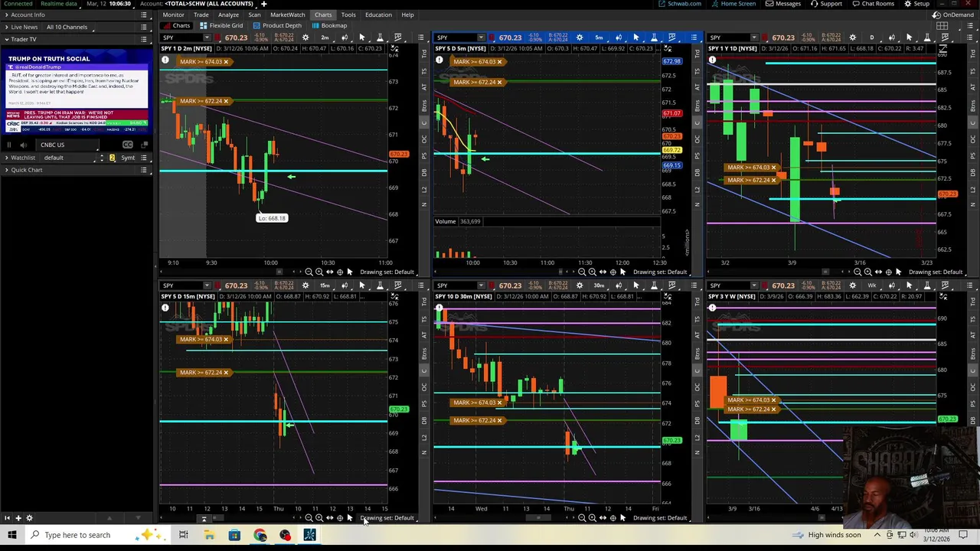The image size is (980, 551).
Task: Toggle Trd side tab on 2m chart
Action: [x=424, y=54]
